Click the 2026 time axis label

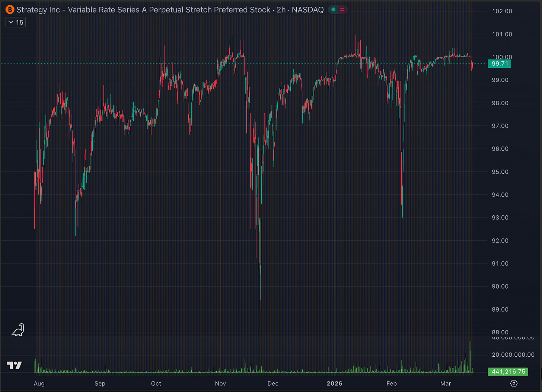click(x=334, y=383)
